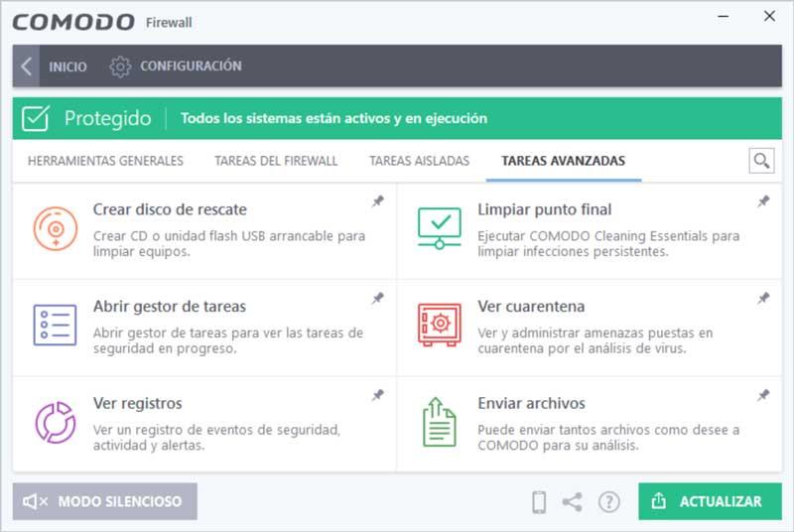Switch to Tareas Aisladas tab
This screenshot has height=532, width=794.
point(419,161)
